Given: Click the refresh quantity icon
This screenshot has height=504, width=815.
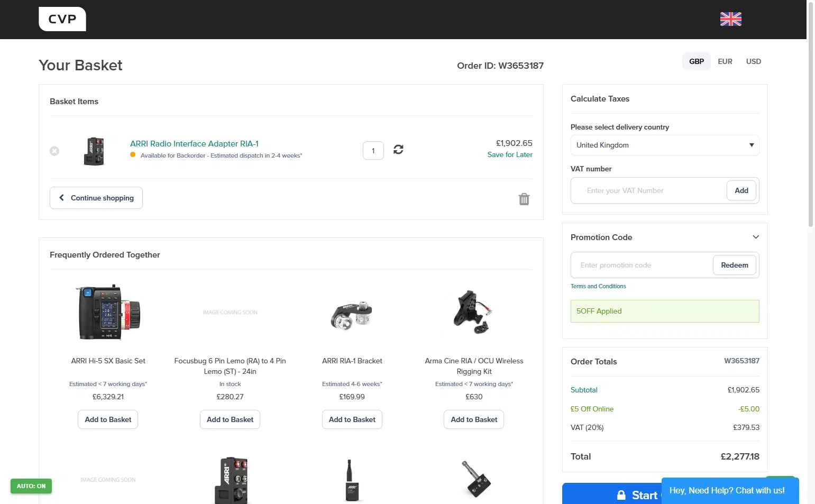Looking at the screenshot, I should point(398,150).
